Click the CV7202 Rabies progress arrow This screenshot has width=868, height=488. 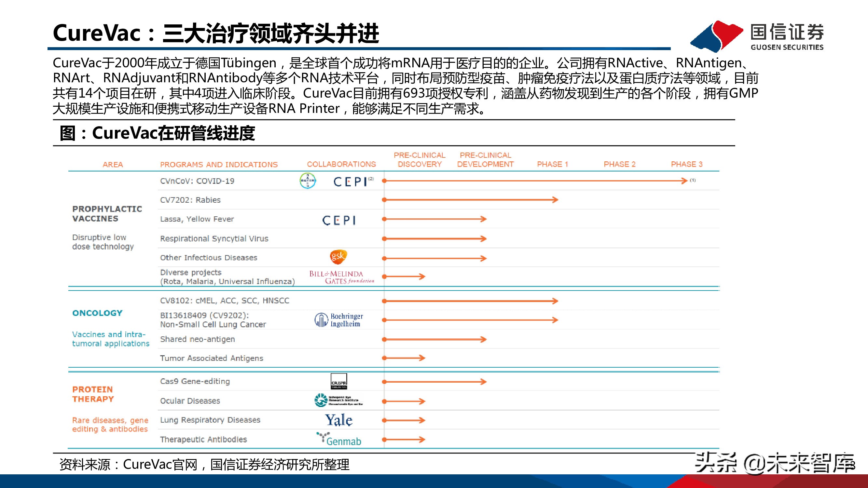470,200
